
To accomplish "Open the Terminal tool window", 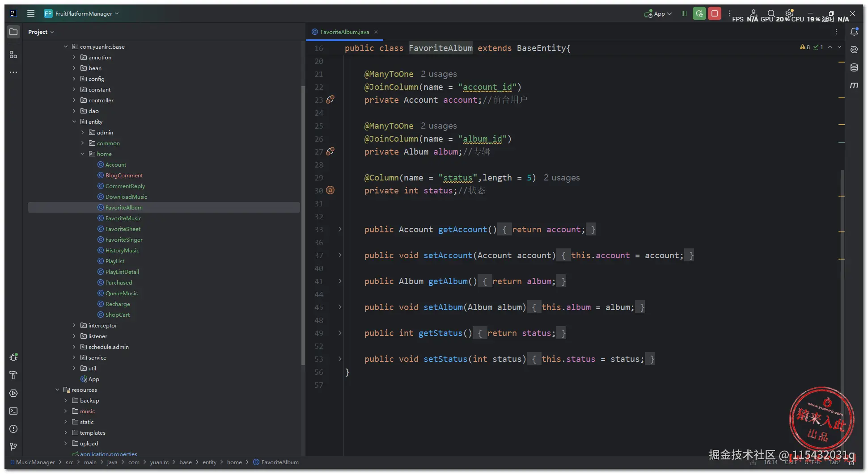I will (x=13, y=411).
